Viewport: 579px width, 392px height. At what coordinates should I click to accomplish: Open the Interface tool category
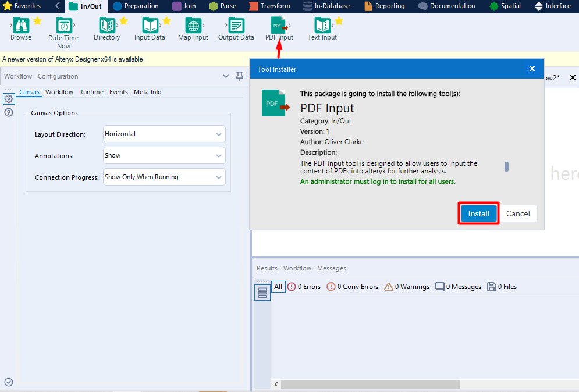(x=553, y=6)
